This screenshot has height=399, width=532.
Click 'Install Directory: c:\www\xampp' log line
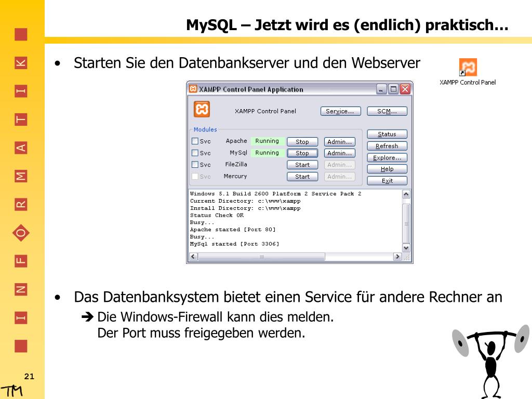tap(245, 208)
